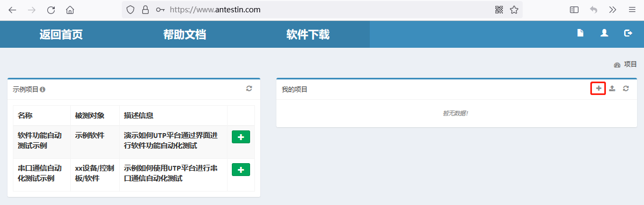
Task: Open the user profile icon
Action: coord(604,33)
